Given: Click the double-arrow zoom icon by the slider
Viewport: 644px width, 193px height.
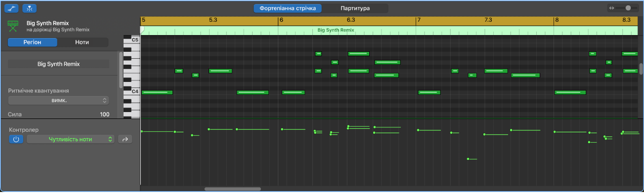Looking at the screenshot, I should (x=612, y=8).
